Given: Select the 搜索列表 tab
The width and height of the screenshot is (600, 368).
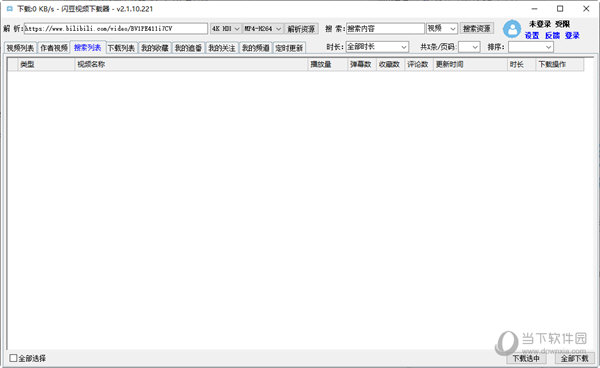Looking at the screenshot, I should pos(88,47).
